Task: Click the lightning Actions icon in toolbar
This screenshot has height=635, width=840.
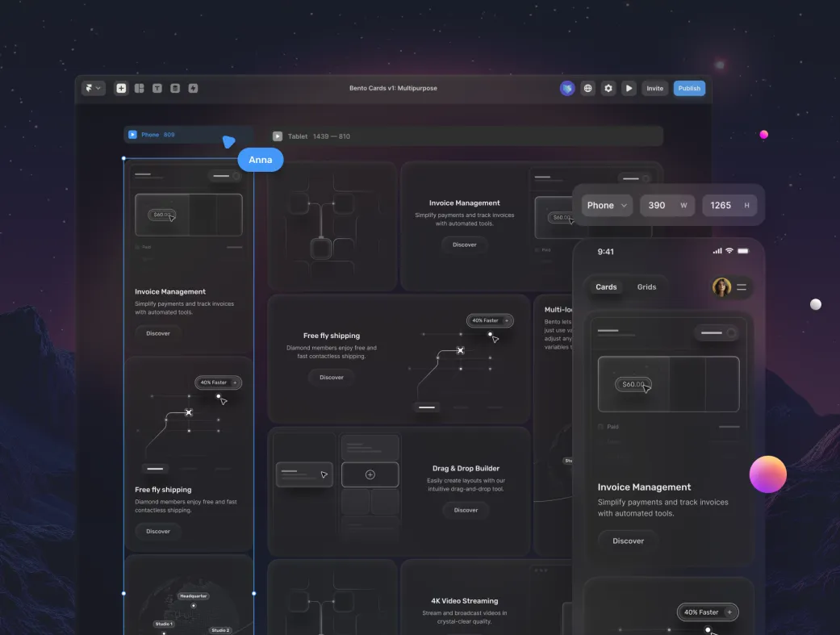Action: tap(193, 88)
